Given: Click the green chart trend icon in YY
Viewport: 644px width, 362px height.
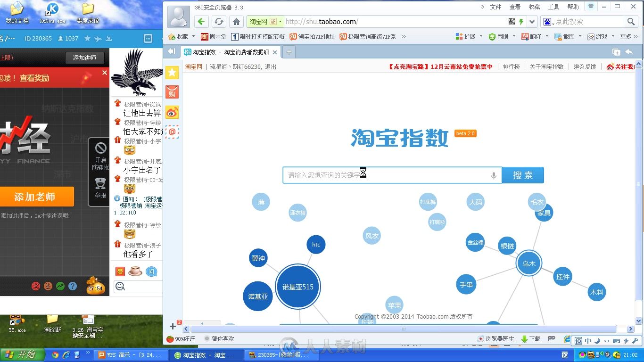Looking at the screenshot, I should click(x=60, y=286).
